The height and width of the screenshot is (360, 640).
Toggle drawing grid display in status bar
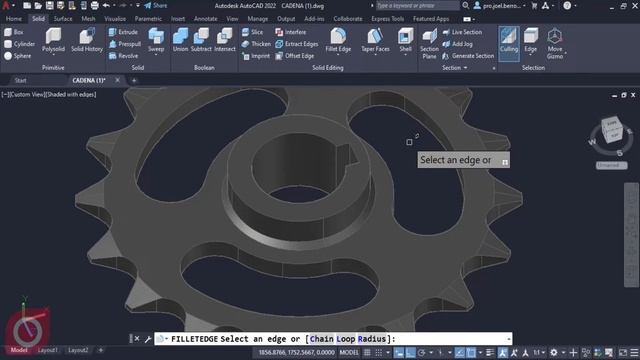point(367,352)
